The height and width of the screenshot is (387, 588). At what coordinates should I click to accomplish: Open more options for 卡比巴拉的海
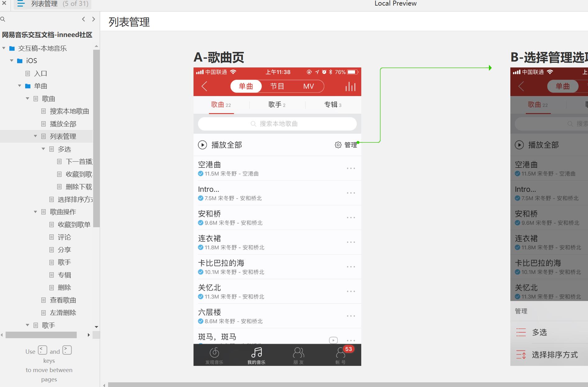(x=351, y=267)
